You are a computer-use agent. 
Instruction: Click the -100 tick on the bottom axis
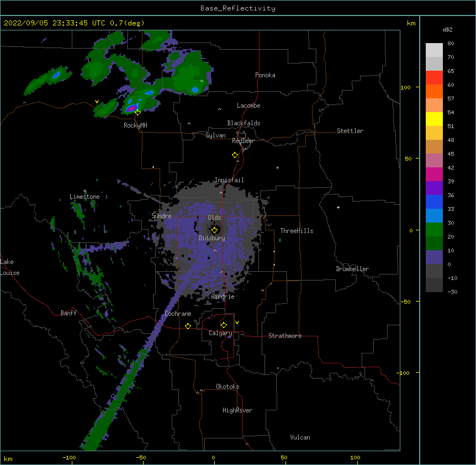click(x=69, y=457)
